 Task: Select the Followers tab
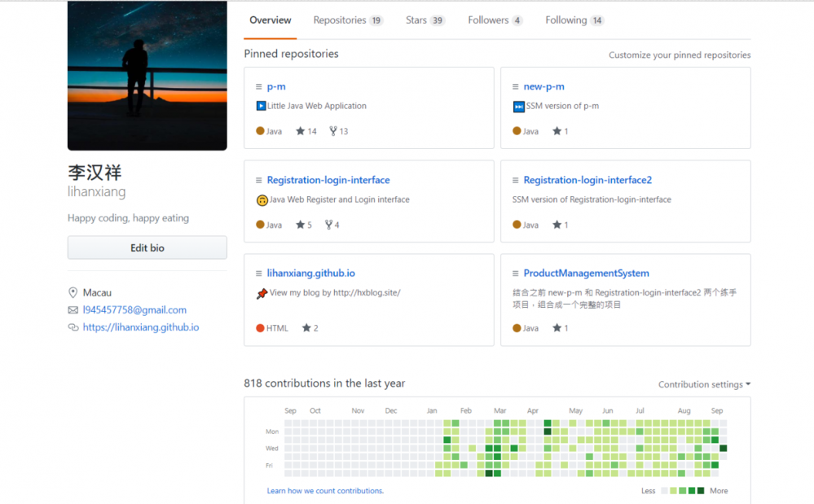(495, 20)
